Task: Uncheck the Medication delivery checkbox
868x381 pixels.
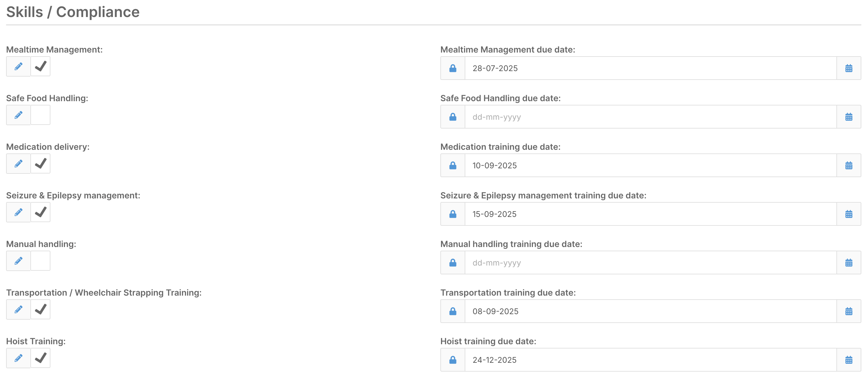Action: (40, 163)
